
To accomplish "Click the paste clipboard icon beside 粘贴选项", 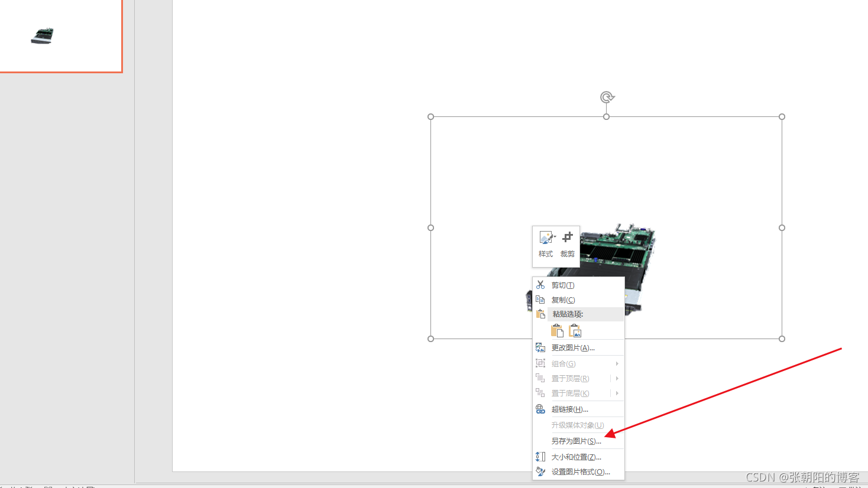I will (540, 314).
